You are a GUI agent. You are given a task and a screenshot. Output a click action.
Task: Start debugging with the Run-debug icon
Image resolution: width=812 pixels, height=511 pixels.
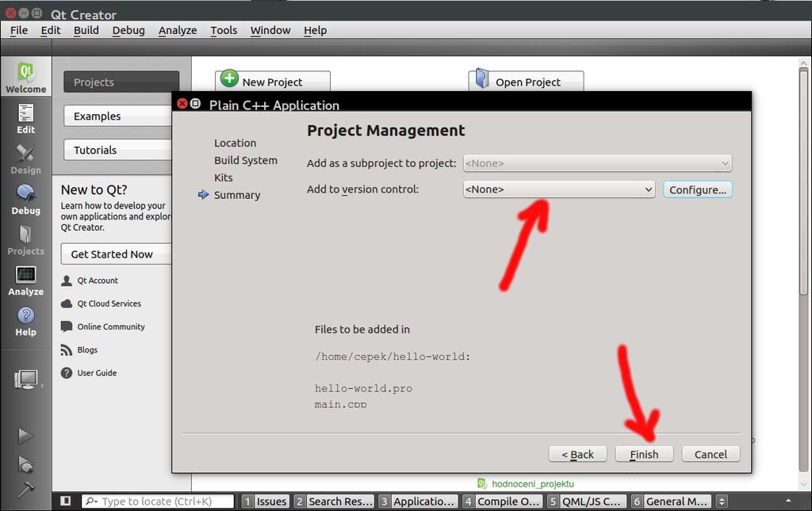pos(25,464)
